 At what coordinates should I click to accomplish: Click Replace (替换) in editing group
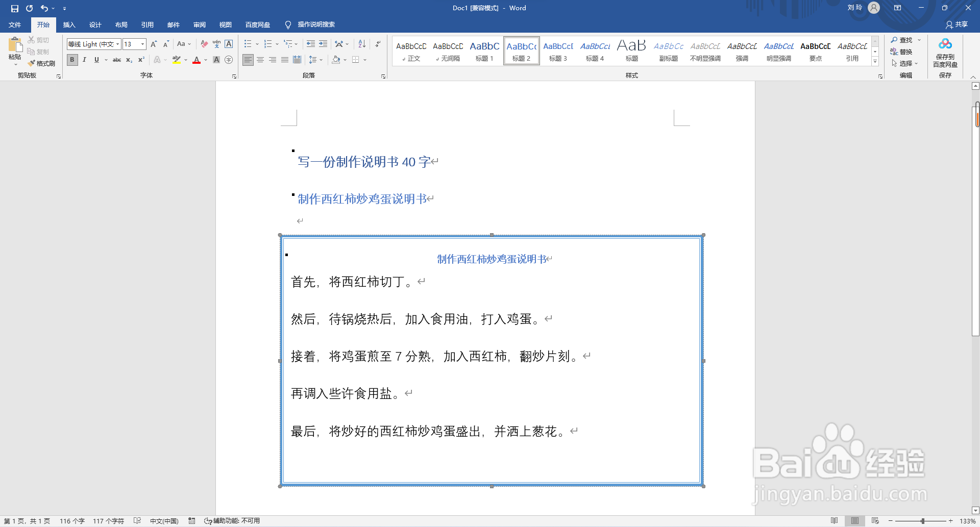pyautogui.click(x=901, y=52)
